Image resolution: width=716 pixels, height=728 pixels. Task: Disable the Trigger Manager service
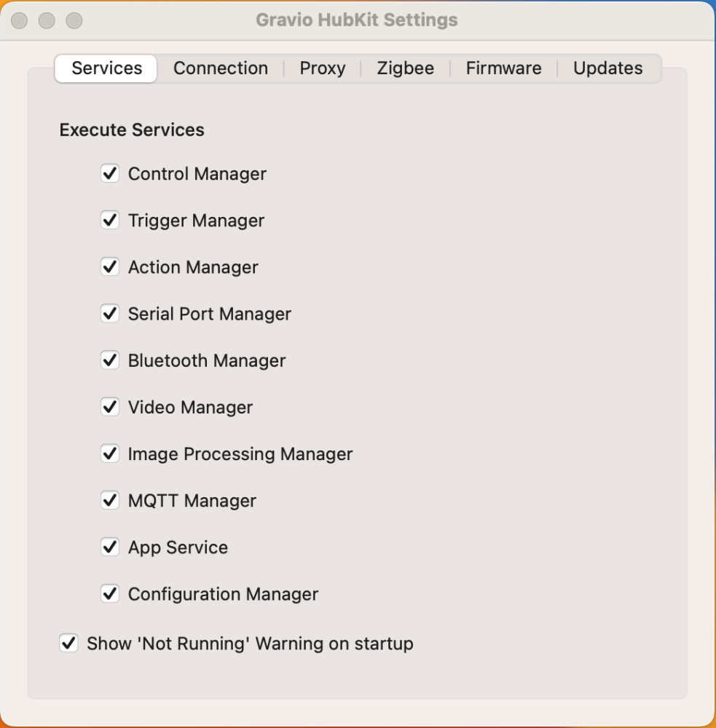point(110,221)
